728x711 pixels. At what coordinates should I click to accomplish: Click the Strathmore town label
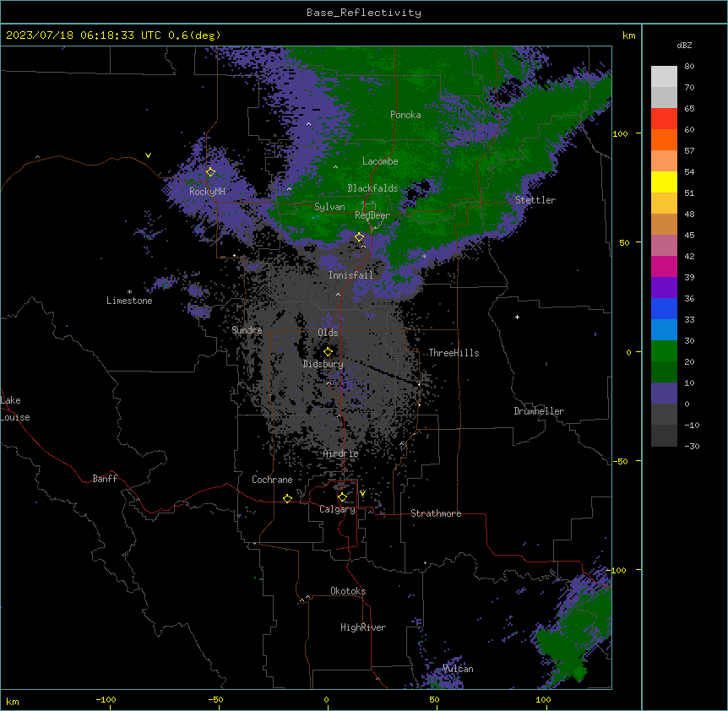click(x=436, y=513)
